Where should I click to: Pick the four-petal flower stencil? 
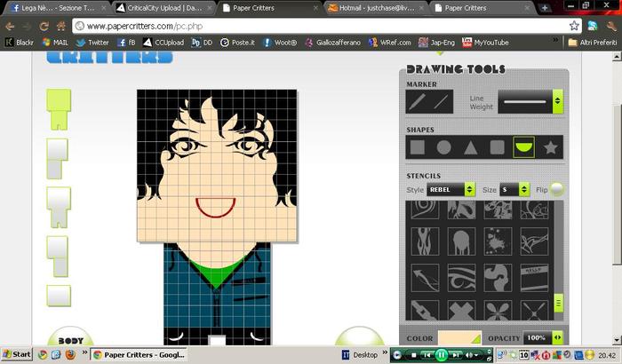(498, 311)
